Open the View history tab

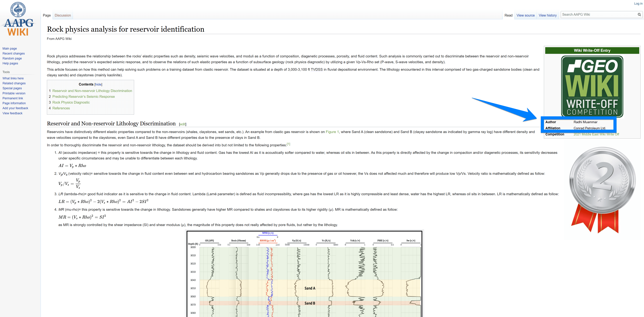coord(547,15)
